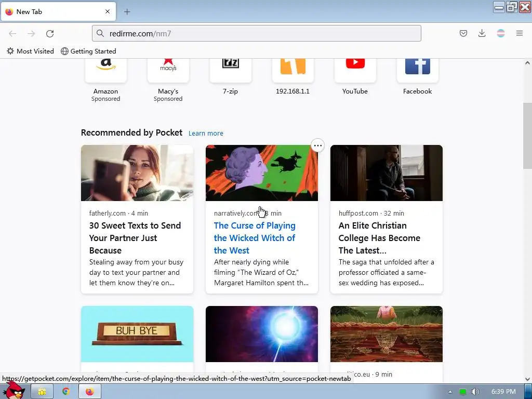
Task: Open 30 Sweet Texts article title
Action: (135, 238)
